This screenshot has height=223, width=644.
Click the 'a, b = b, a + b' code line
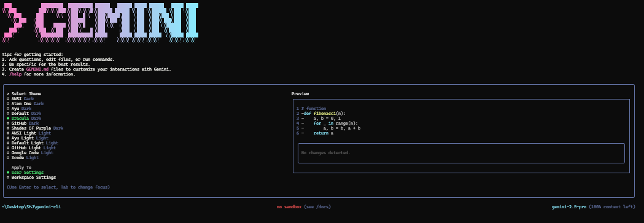point(342,128)
